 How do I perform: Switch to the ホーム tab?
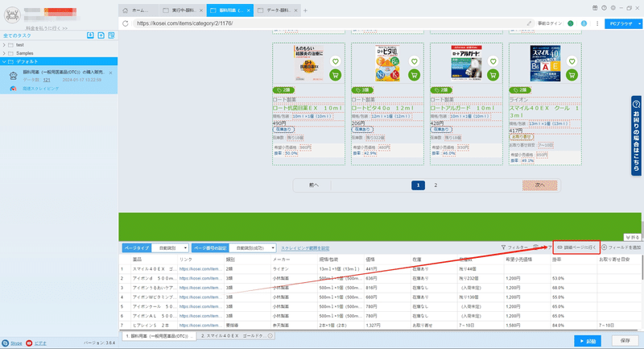pyautogui.click(x=138, y=10)
